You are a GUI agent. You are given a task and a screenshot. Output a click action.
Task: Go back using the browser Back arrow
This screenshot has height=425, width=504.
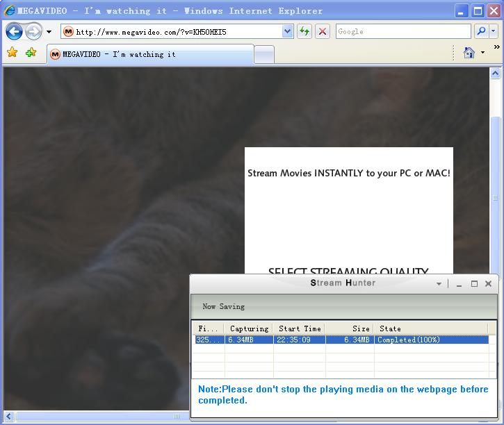coord(14,31)
